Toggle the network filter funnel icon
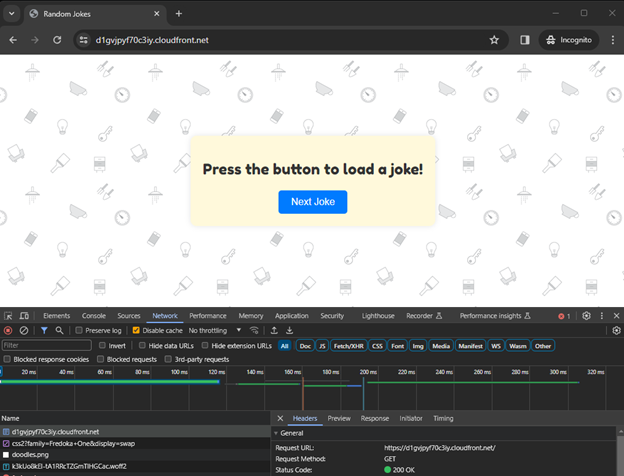Screen dimensions: 624x476 coord(44,330)
